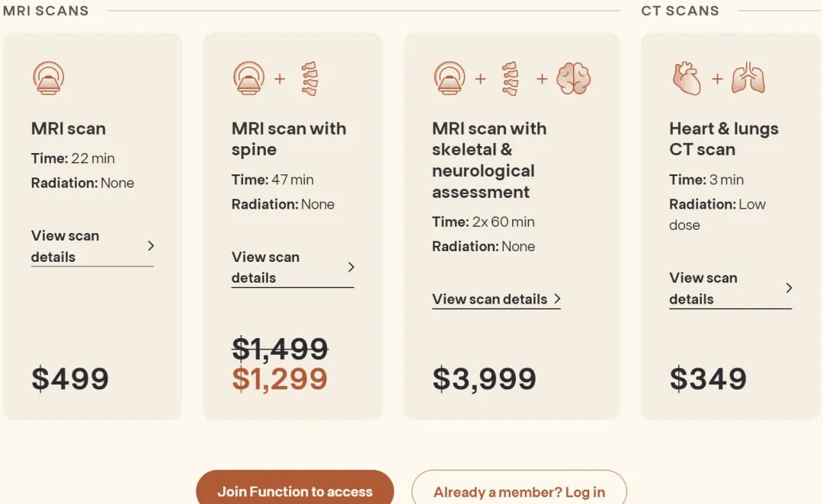Click the MRI scanner icon on the skeletal assessment card
Image resolution: width=823 pixels, height=504 pixels.
450,78
